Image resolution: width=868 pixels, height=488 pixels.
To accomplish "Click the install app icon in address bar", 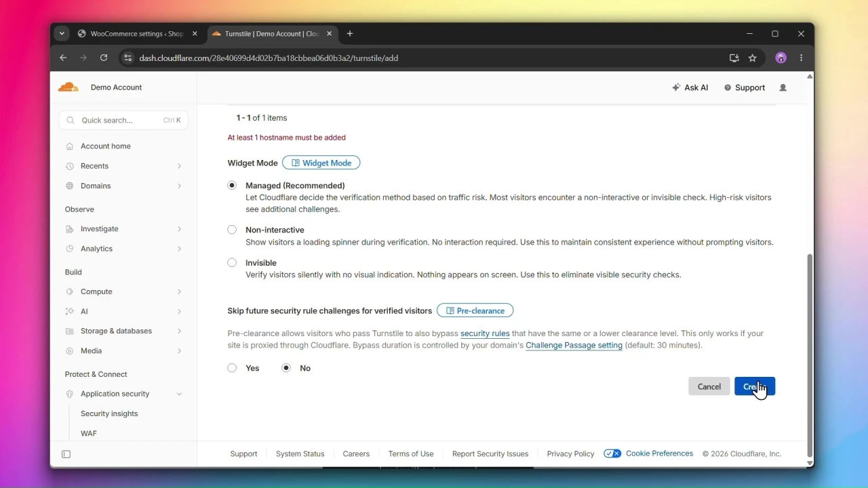I will tap(734, 58).
